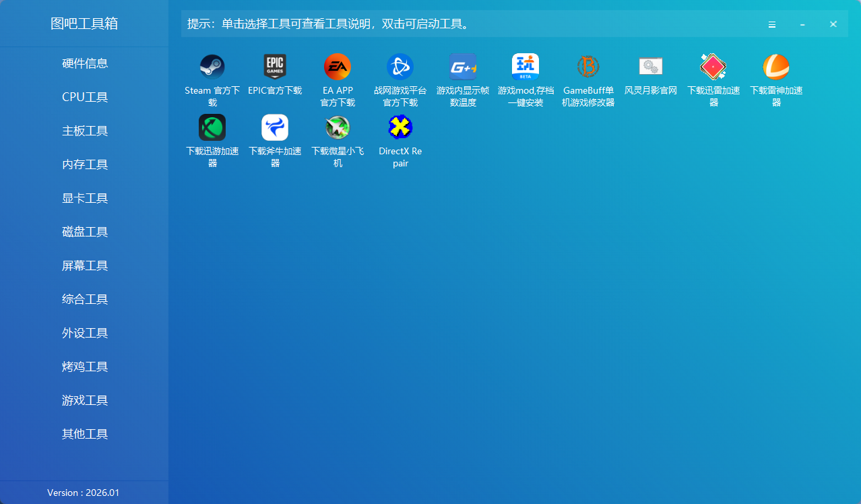
Task: Select the GameBuff单机游戏修改器 icon
Action: click(x=588, y=67)
